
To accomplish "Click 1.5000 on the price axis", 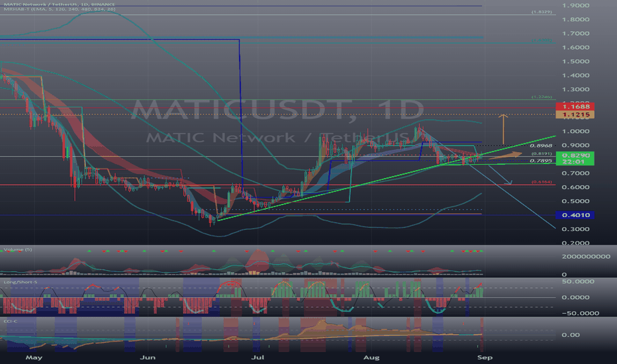I will [x=576, y=62].
